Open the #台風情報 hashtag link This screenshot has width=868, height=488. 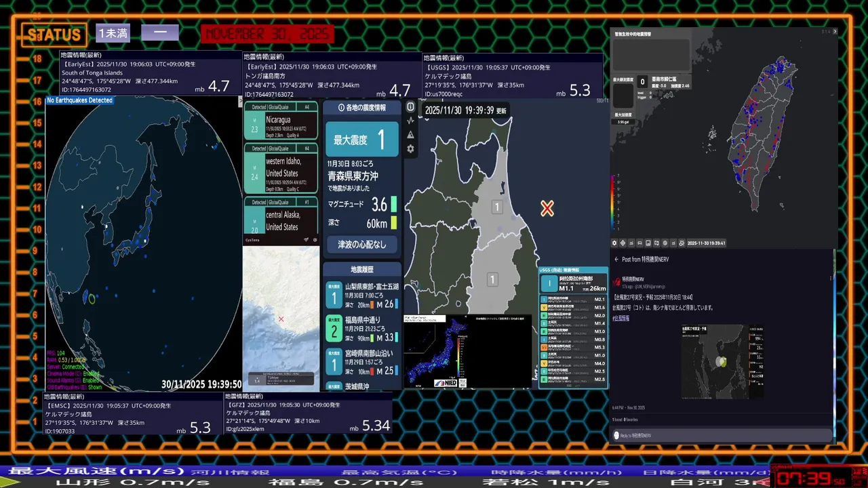621,319
